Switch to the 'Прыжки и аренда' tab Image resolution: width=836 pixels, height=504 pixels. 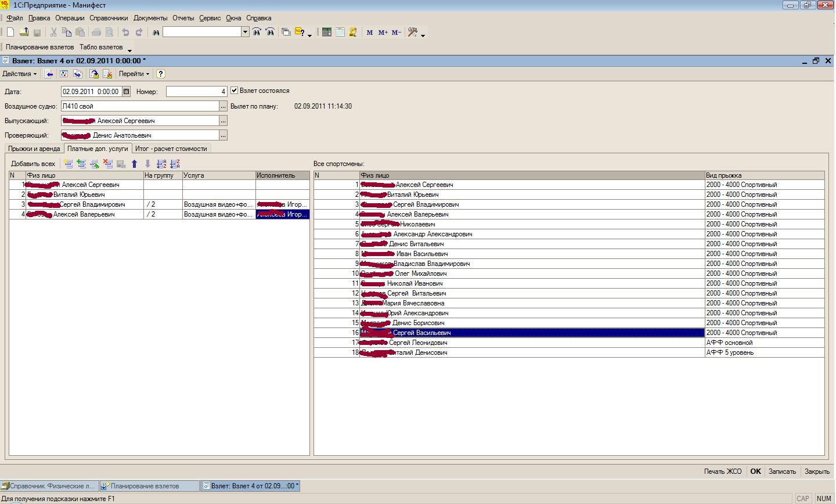[x=34, y=149]
